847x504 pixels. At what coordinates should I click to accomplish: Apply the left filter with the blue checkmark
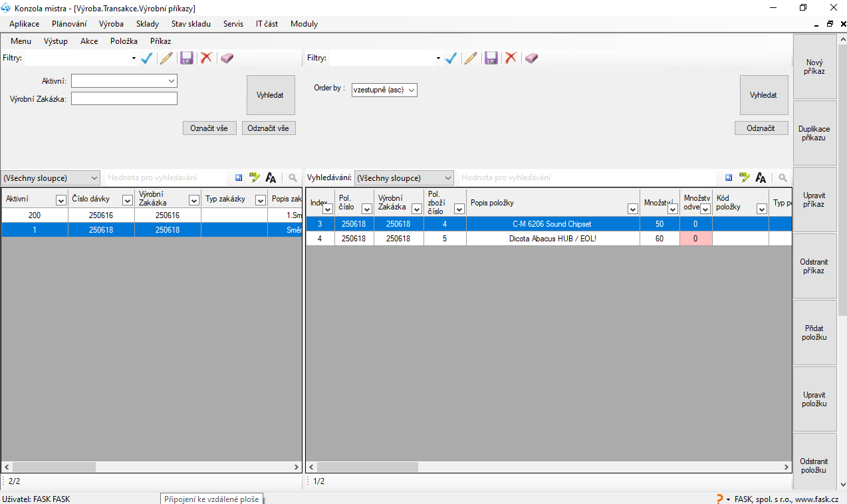[x=147, y=59]
